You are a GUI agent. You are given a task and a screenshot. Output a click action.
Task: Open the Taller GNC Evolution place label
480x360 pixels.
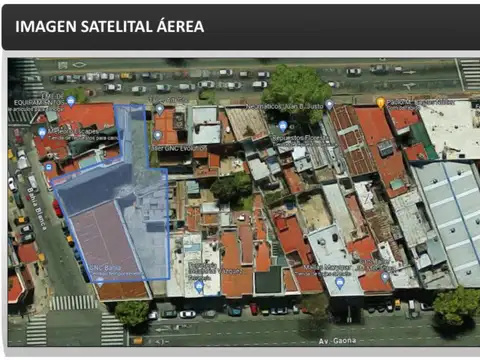coord(179,148)
